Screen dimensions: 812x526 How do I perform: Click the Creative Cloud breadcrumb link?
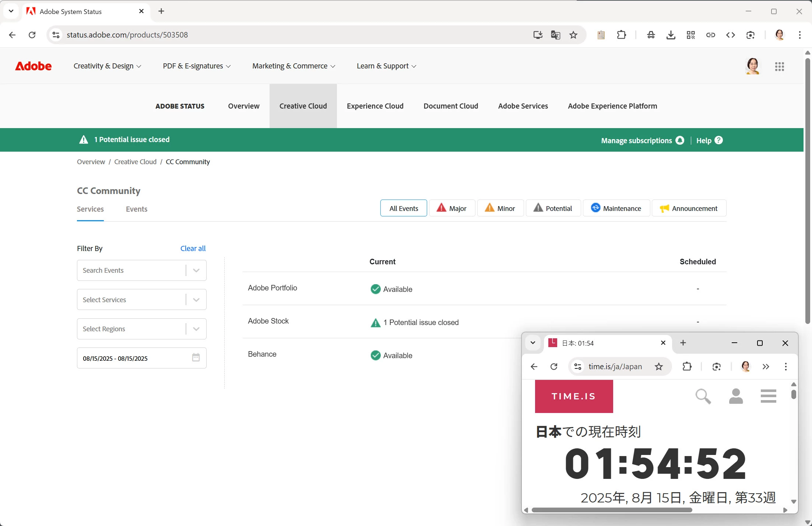click(135, 162)
